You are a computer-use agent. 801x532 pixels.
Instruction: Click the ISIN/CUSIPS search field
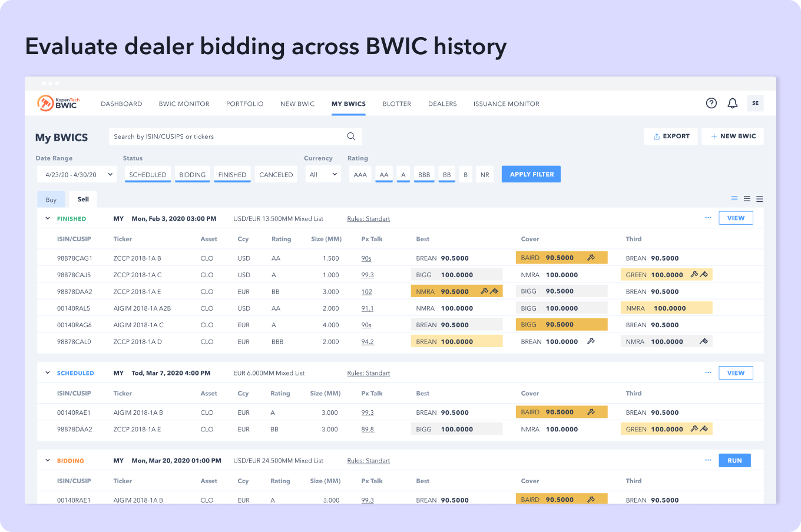227,137
